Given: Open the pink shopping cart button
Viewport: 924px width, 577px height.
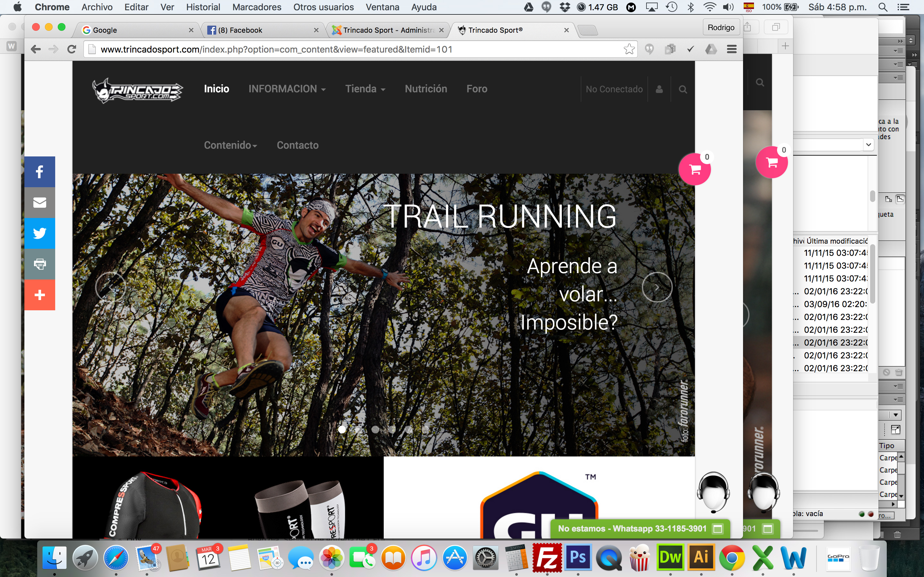Looking at the screenshot, I should (694, 170).
